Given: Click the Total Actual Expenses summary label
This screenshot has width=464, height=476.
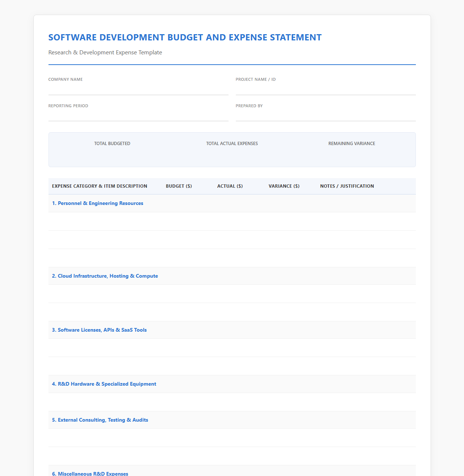Looking at the screenshot, I should 232,144.
